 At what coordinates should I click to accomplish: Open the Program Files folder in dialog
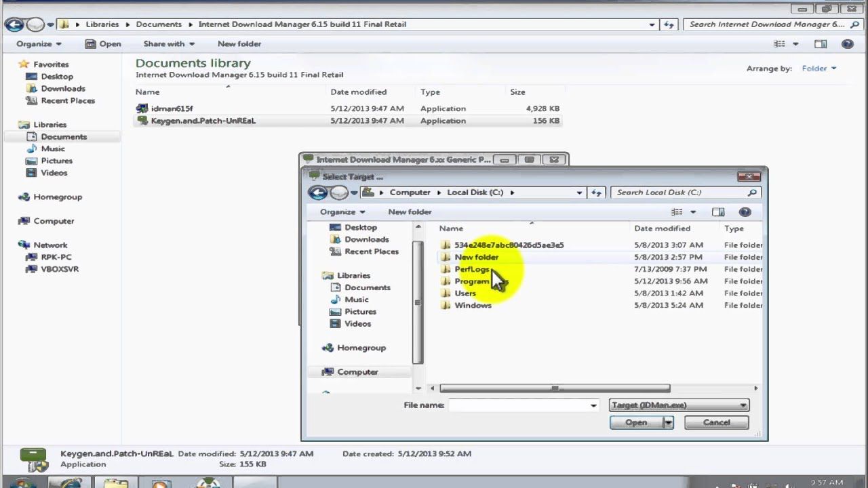[480, 281]
